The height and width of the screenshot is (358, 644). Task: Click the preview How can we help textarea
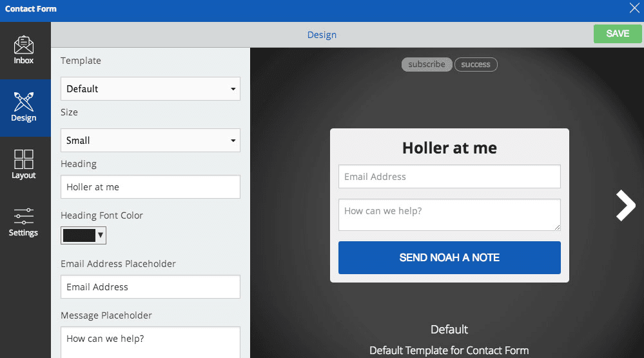tap(449, 215)
